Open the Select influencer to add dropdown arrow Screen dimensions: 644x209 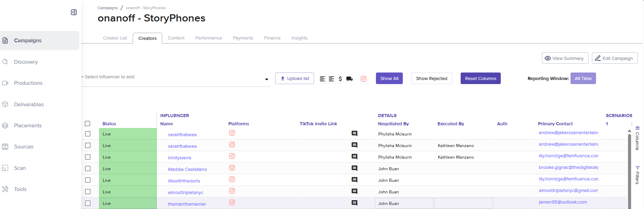267,79
